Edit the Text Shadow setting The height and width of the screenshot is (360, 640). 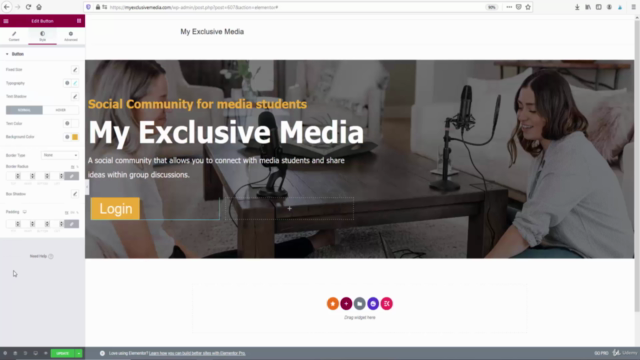[75, 97]
